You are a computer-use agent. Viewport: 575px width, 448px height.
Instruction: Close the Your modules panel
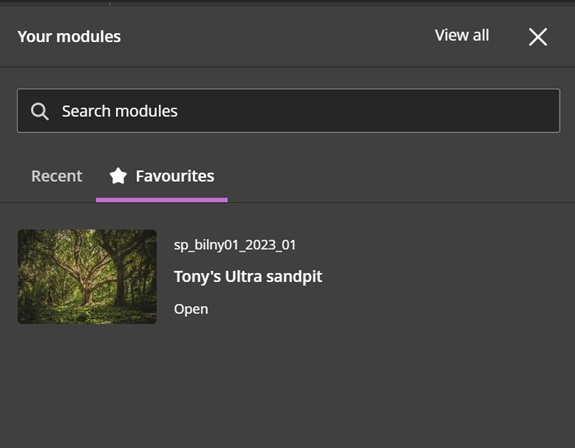point(538,37)
